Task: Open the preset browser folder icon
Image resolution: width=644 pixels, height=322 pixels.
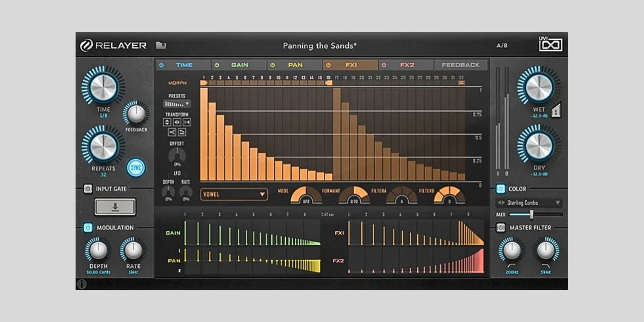Action: pos(161,46)
